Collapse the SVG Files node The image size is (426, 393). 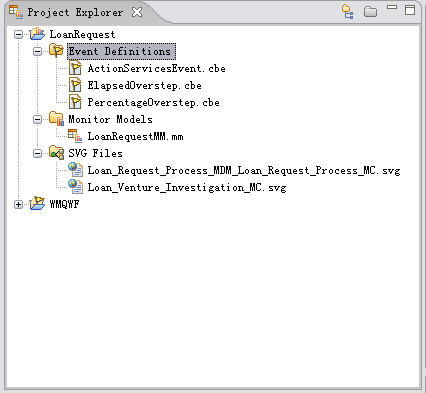pyautogui.click(x=37, y=153)
